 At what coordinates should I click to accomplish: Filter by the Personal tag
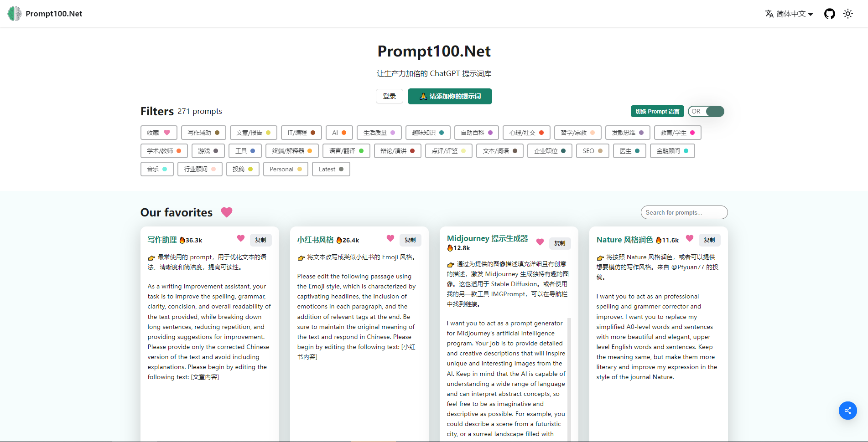286,169
